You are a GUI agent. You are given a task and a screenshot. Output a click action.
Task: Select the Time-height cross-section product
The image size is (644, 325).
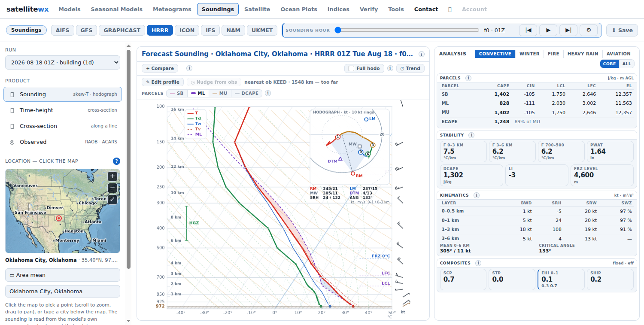[x=63, y=110]
